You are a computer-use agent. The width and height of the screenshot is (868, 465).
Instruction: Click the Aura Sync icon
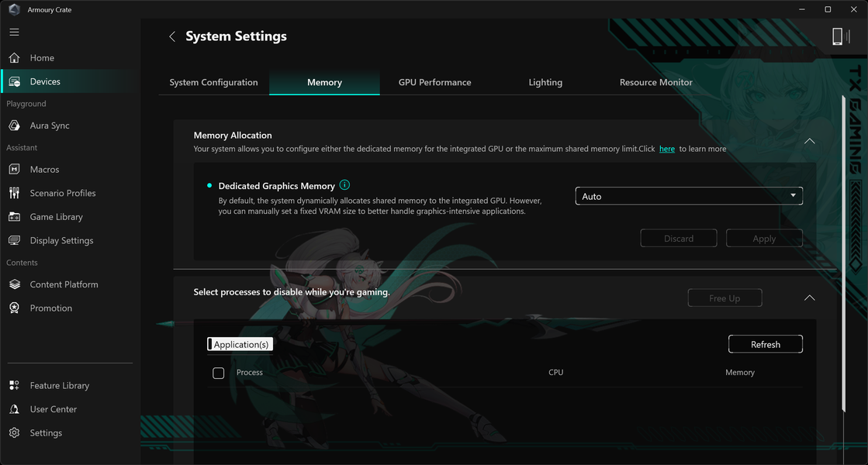[15, 126]
